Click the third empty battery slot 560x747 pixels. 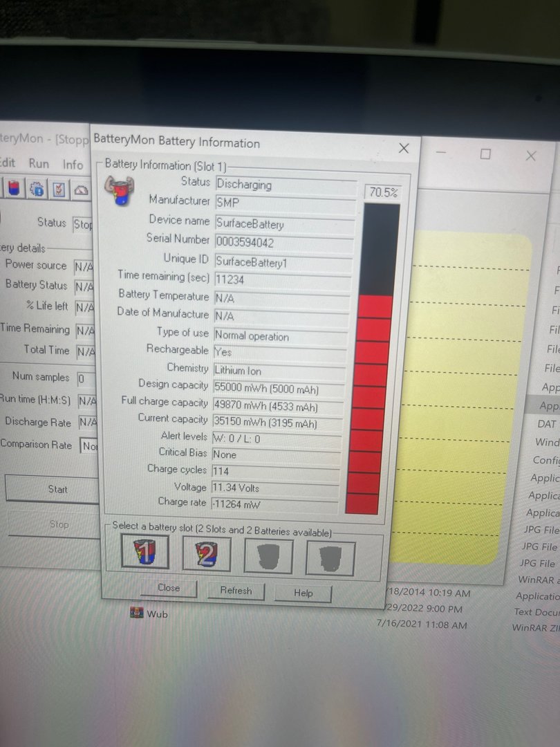pos(268,557)
